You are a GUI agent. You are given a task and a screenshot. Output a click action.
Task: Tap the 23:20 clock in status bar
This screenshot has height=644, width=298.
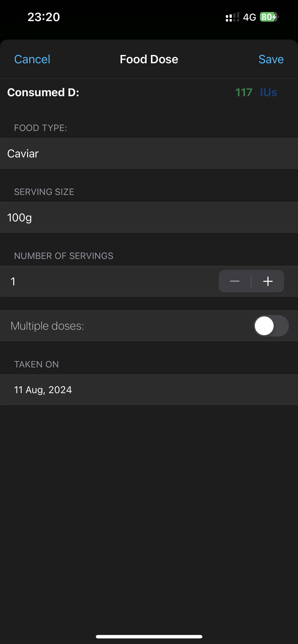pos(44,17)
